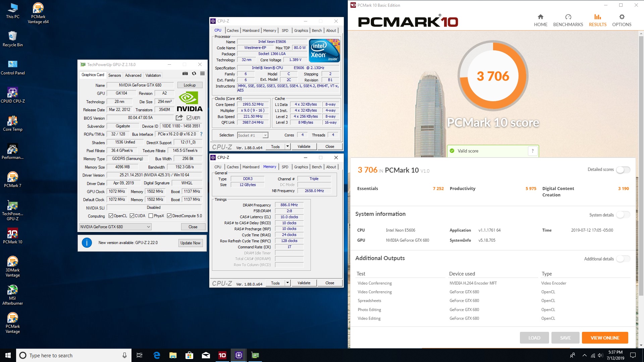The image size is (644, 362).
Task: Open Microsoft Store from taskbar
Action: tap(190, 355)
